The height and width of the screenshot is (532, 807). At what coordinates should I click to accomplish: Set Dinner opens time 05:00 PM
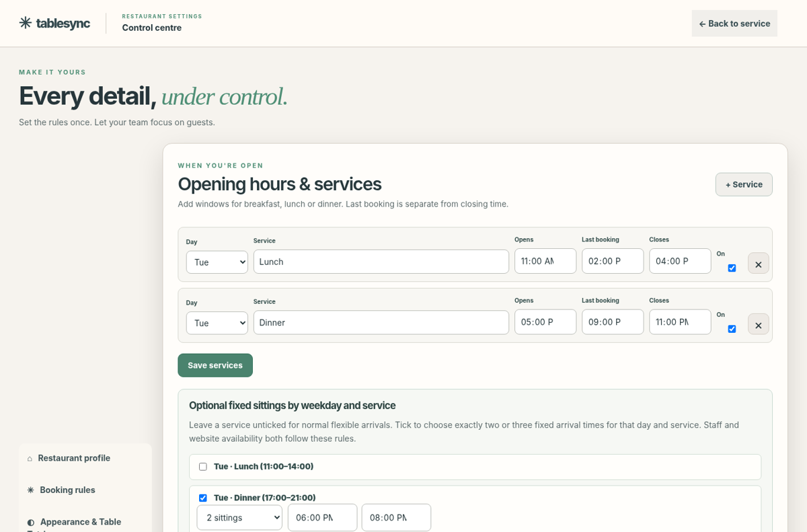tap(545, 322)
